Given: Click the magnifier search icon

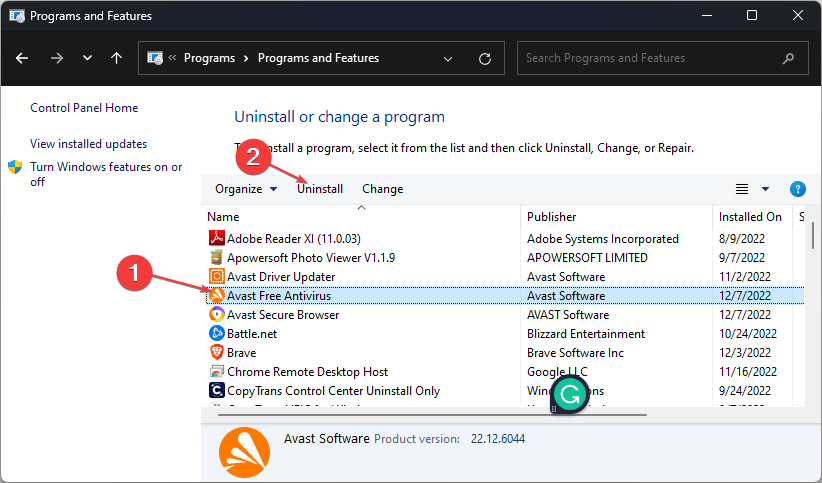Looking at the screenshot, I should (x=788, y=59).
